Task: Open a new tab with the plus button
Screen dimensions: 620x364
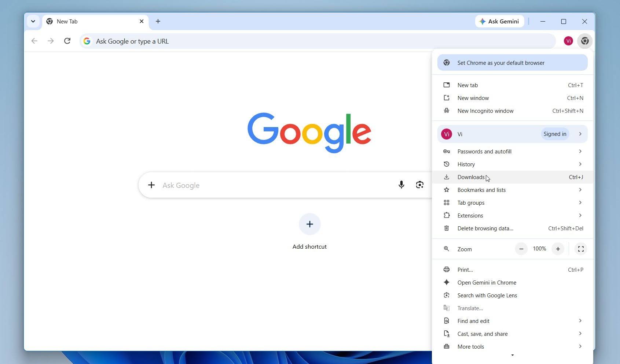Action: [158, 21]
